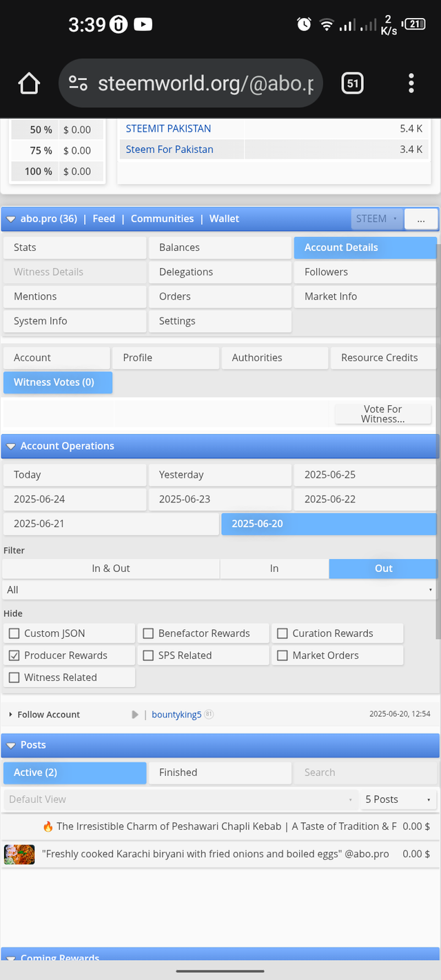Show operations for 2025-06-25

(365, 475)
